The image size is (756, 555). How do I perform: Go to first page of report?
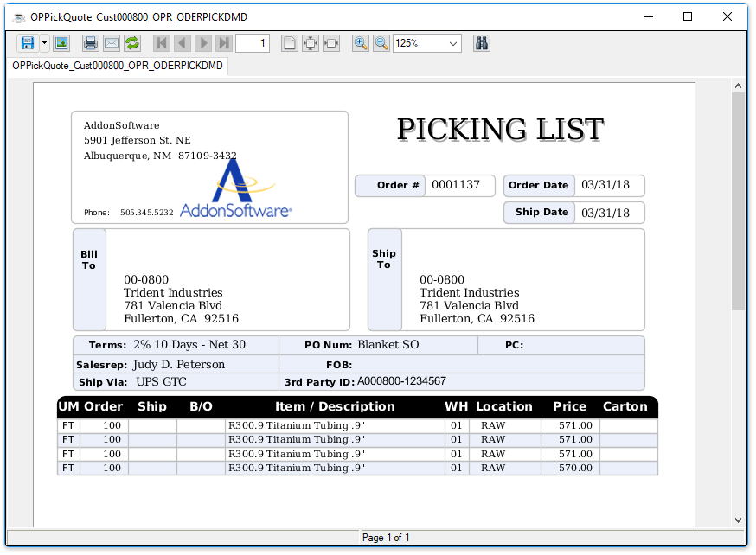click(x=162, y=43)
